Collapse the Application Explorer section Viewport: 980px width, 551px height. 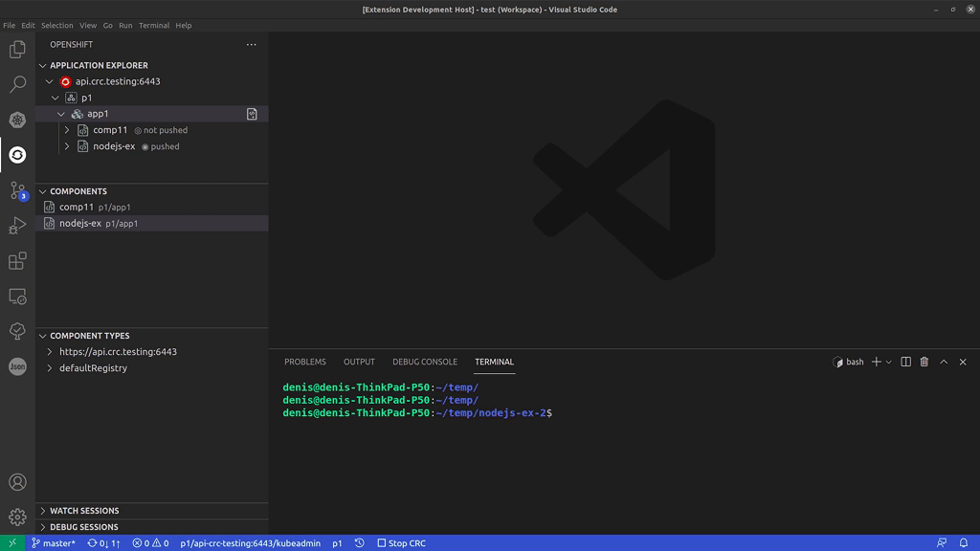[42, 66]
